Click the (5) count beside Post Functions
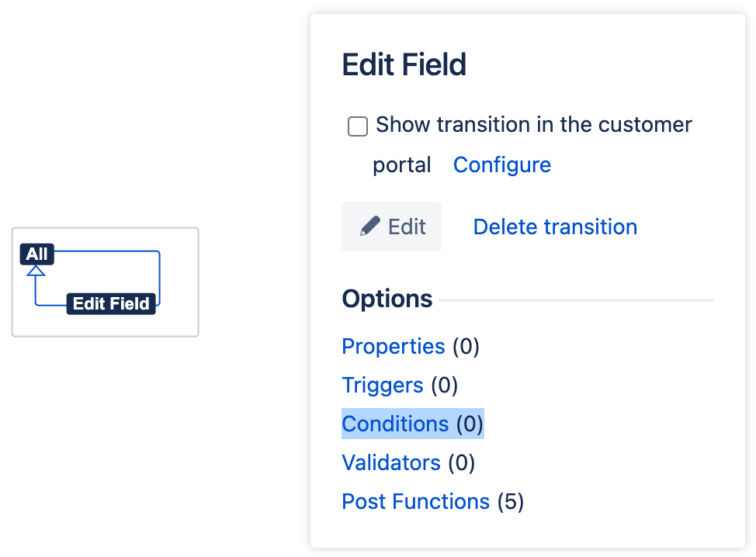Viewport: 756px width, 557px height. pyautogui.click(x=510, y=502)
